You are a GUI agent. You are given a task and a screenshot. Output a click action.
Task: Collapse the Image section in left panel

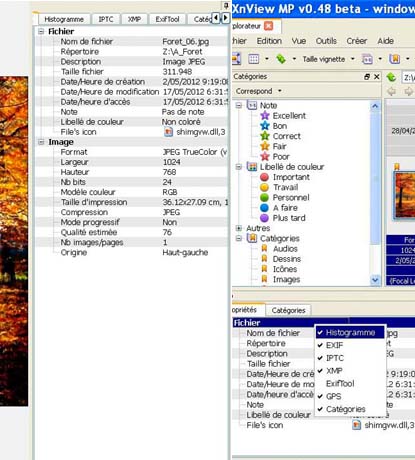(x=41, y=142)
